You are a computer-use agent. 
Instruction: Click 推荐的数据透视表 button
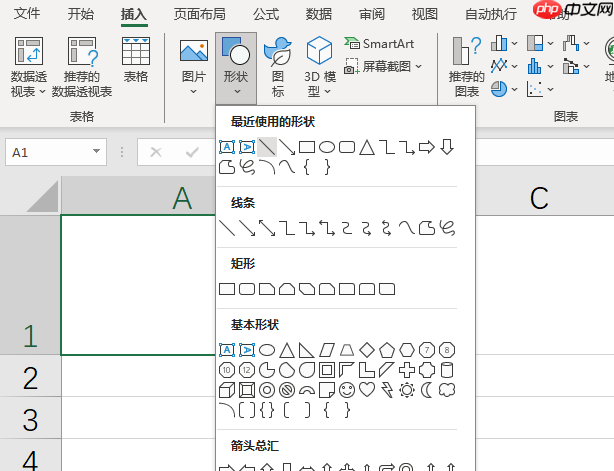coord(82,67)
